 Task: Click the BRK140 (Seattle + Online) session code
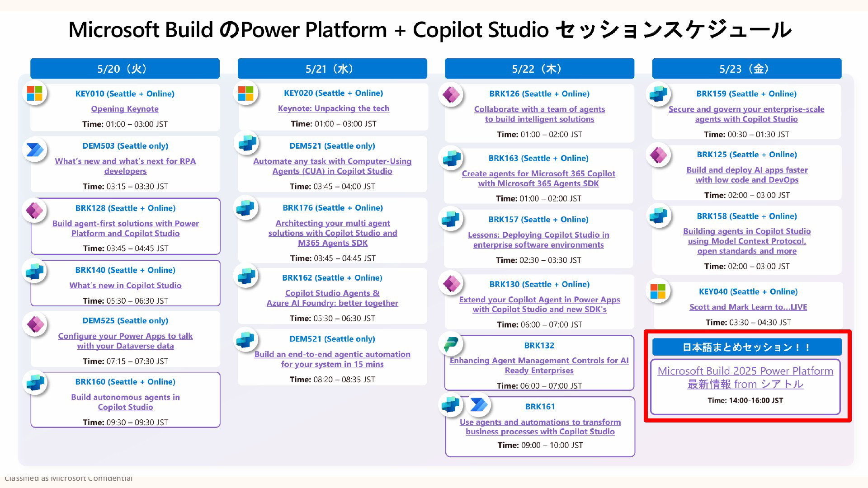(x=125, y=270)
